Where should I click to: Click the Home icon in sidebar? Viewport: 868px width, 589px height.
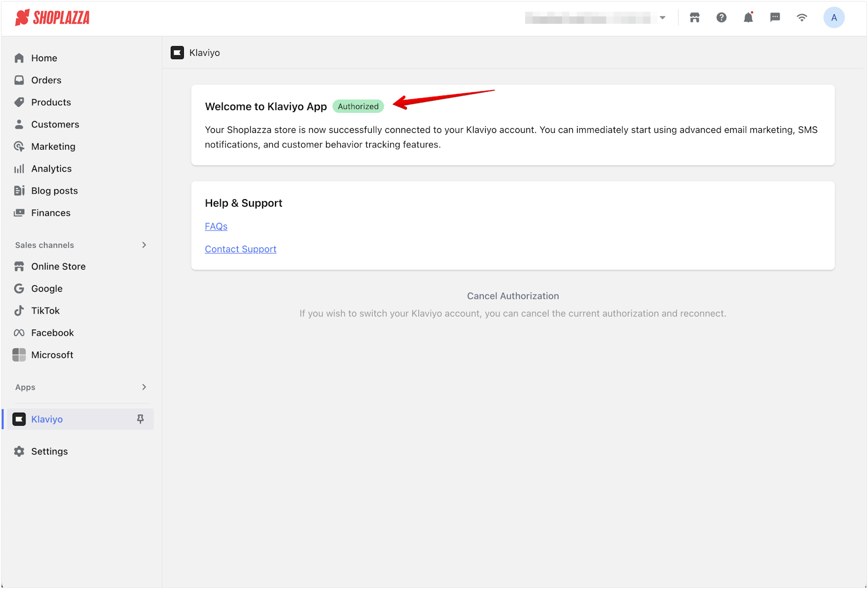point(19,58)
